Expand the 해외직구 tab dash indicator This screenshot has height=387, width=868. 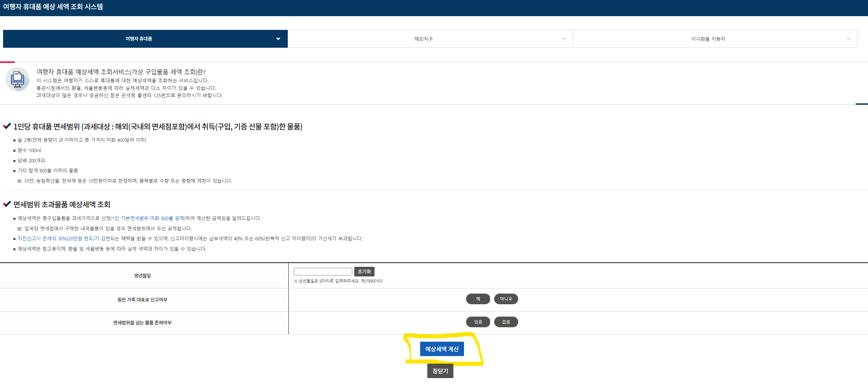[563, 39]
